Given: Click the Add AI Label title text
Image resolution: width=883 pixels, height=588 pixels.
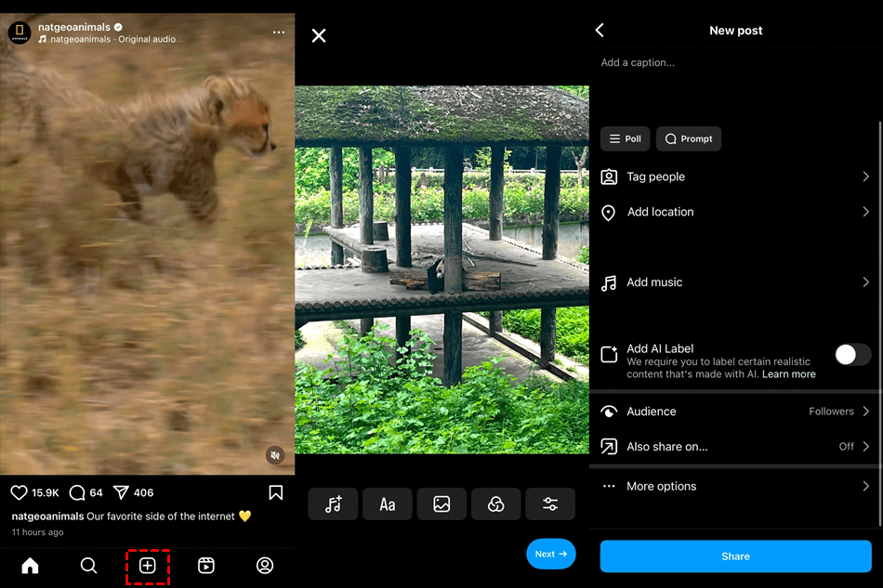Looking at the screenshot, I should point(660,349).
